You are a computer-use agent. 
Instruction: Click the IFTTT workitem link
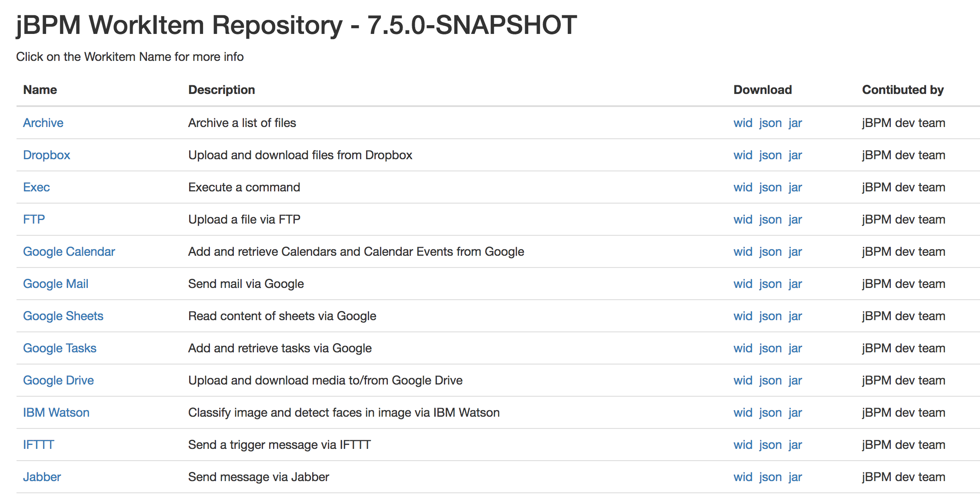(x=38, y=445)
